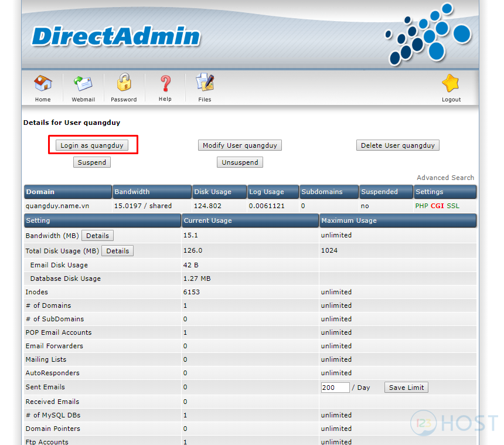
Task: Click the Current Usage column header
Action: click(250, 220)
